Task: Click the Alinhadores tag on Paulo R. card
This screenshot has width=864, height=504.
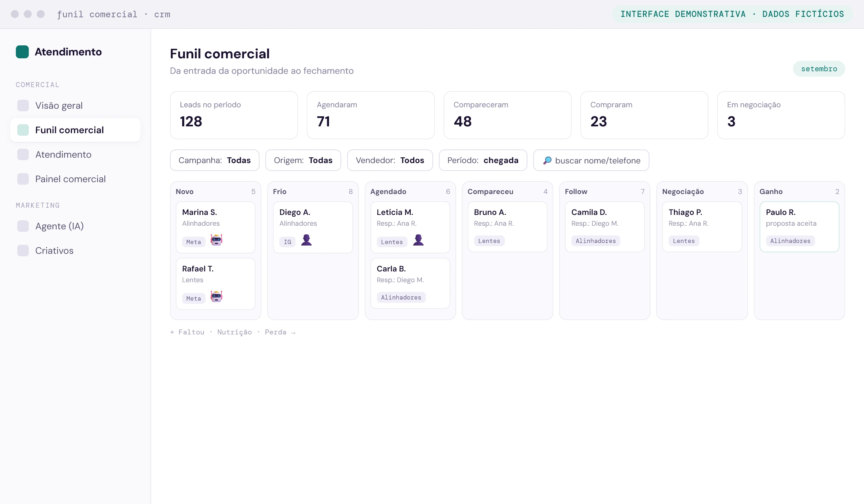Action: tap(790, 241)
